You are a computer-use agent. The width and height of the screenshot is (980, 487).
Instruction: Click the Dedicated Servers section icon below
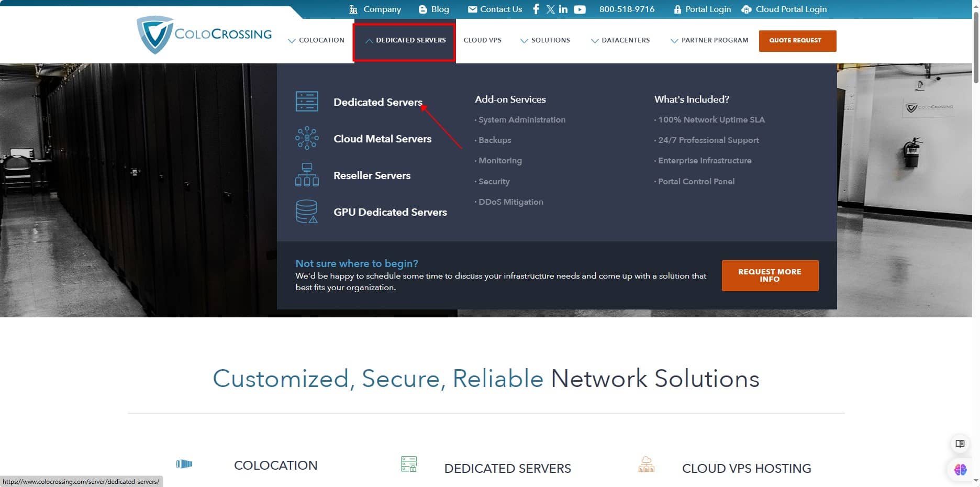click(x=409, y=464)
